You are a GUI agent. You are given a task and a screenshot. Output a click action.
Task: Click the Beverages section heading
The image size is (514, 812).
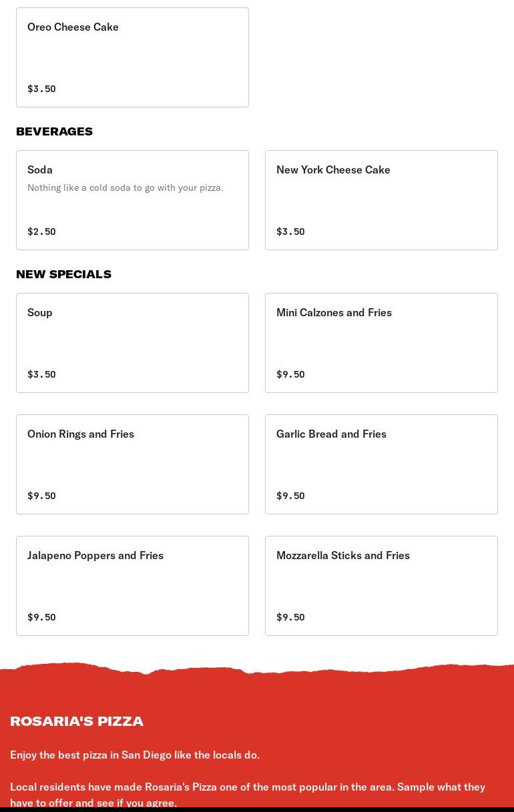tap(55, 131)
